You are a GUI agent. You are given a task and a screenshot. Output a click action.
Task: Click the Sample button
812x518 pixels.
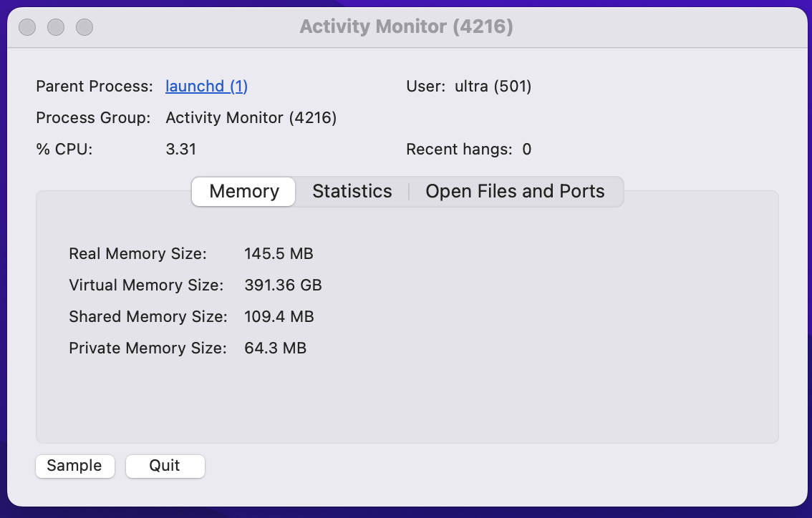pos(74,466)
